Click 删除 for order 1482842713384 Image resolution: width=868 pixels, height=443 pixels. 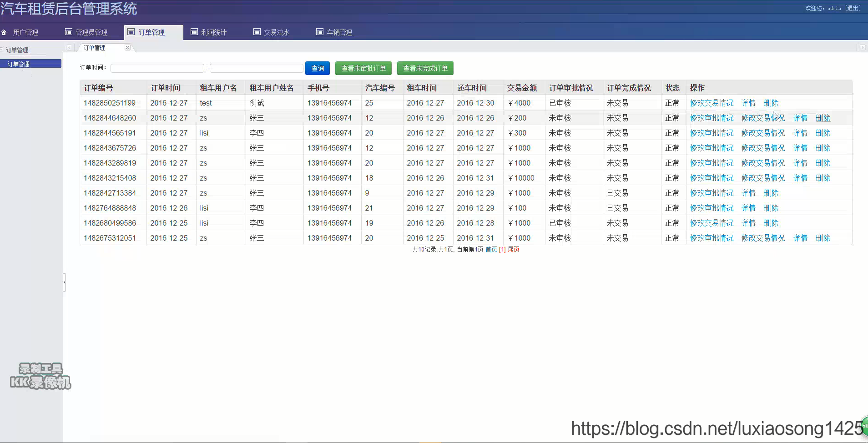(771, 193)
